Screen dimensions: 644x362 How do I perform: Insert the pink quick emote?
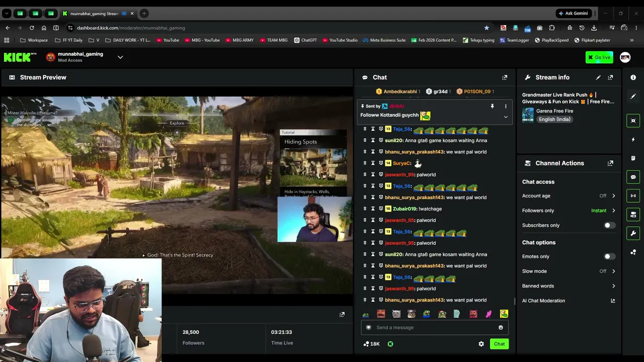[x=488, y=314]
